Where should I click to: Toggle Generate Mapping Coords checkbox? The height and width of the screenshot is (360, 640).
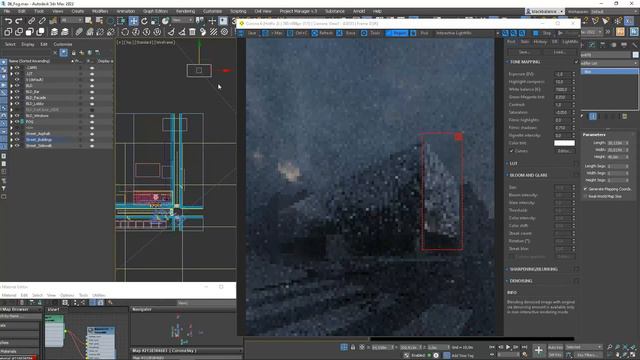click(586, 189)
